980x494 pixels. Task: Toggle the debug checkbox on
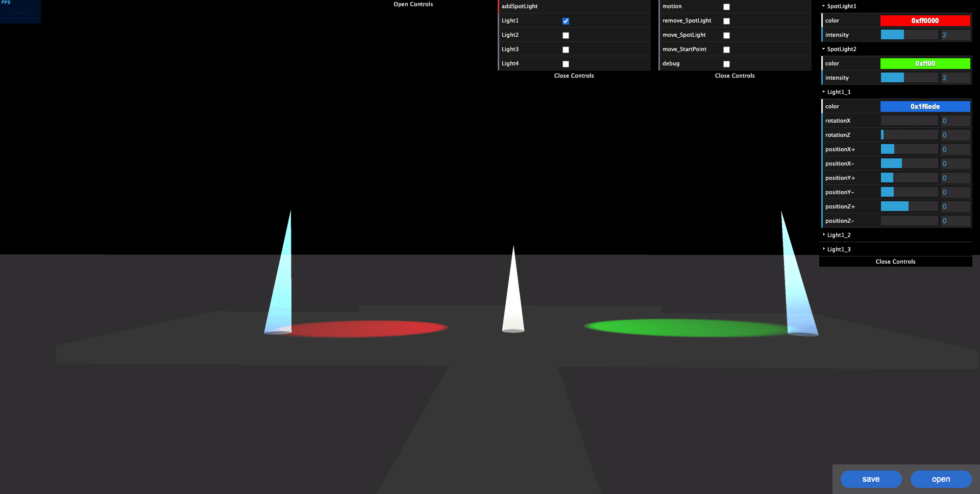[726, 64]
